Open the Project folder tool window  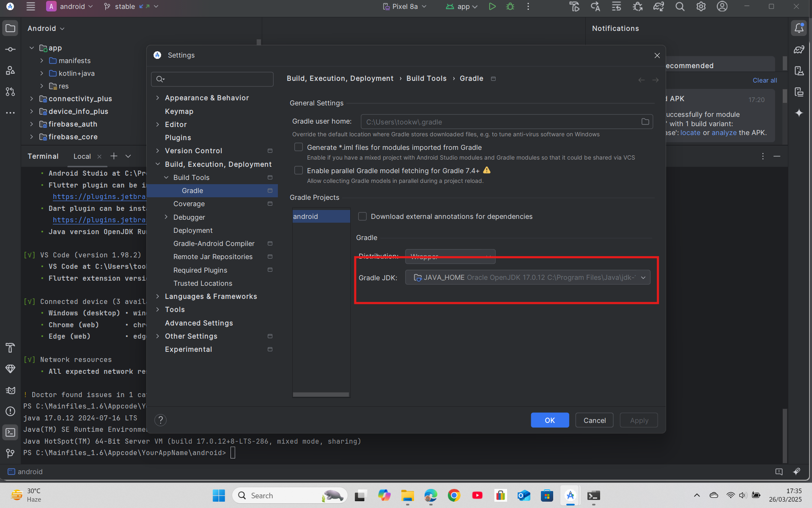[x=11, y=28]
